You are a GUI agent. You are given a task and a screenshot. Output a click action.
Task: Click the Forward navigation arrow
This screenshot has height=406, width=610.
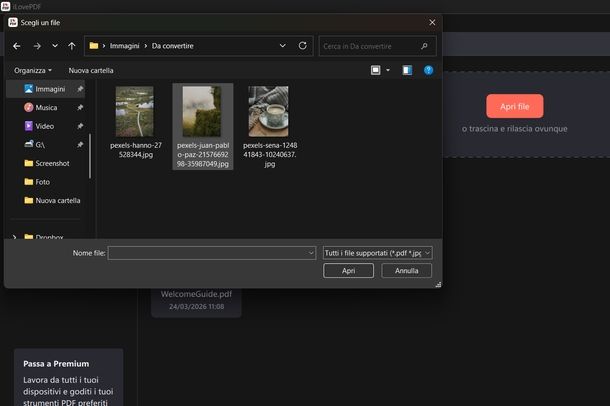click(x=37, y=46)
